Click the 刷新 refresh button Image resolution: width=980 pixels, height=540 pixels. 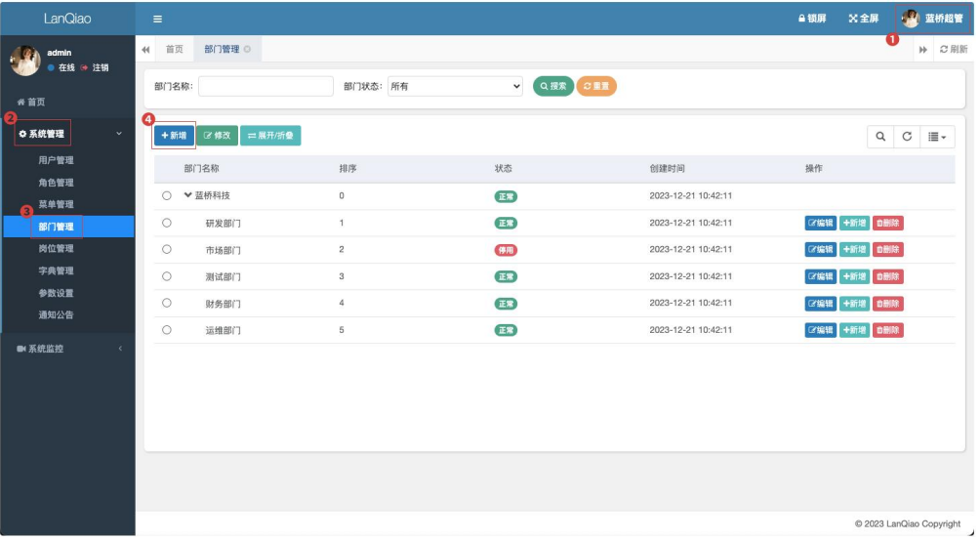954,50
